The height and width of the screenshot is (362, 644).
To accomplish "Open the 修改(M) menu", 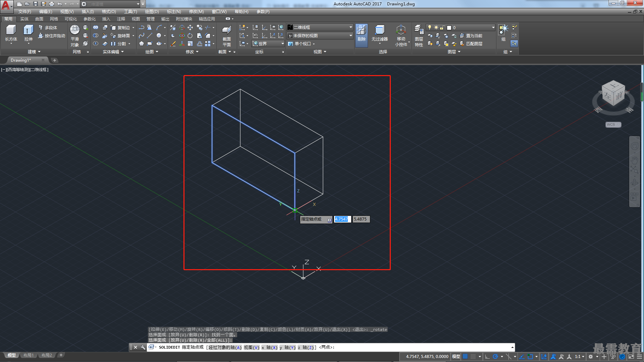I will [x=196, y=12].
